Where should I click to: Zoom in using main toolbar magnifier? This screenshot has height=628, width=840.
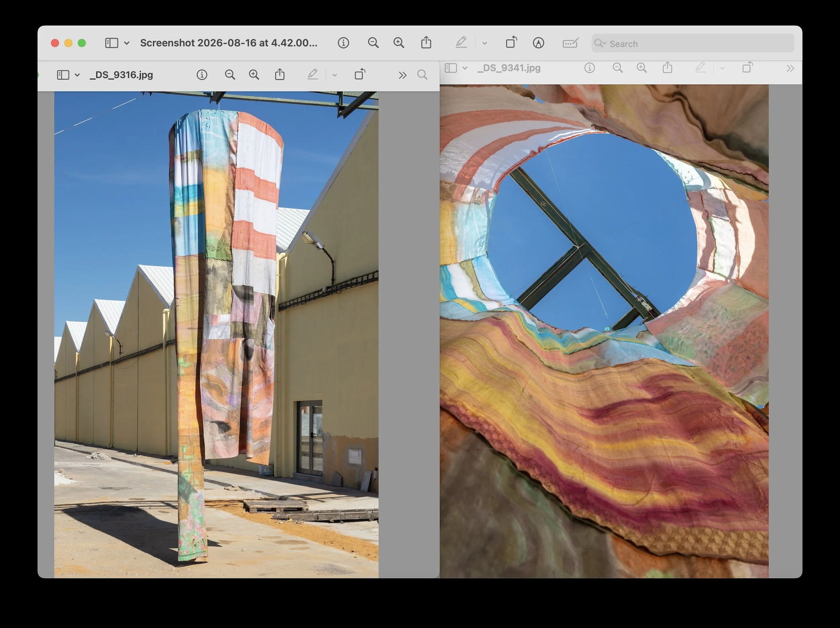click(x=399, y=43)
